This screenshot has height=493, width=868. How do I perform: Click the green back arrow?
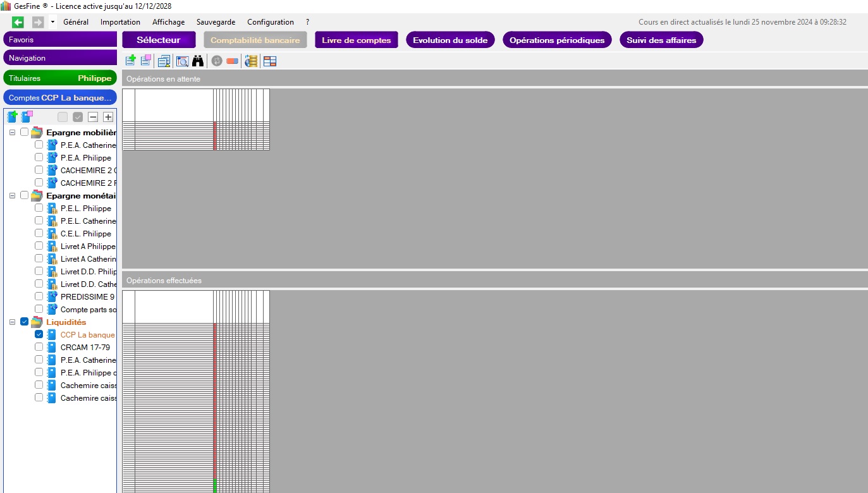point(18,22)
